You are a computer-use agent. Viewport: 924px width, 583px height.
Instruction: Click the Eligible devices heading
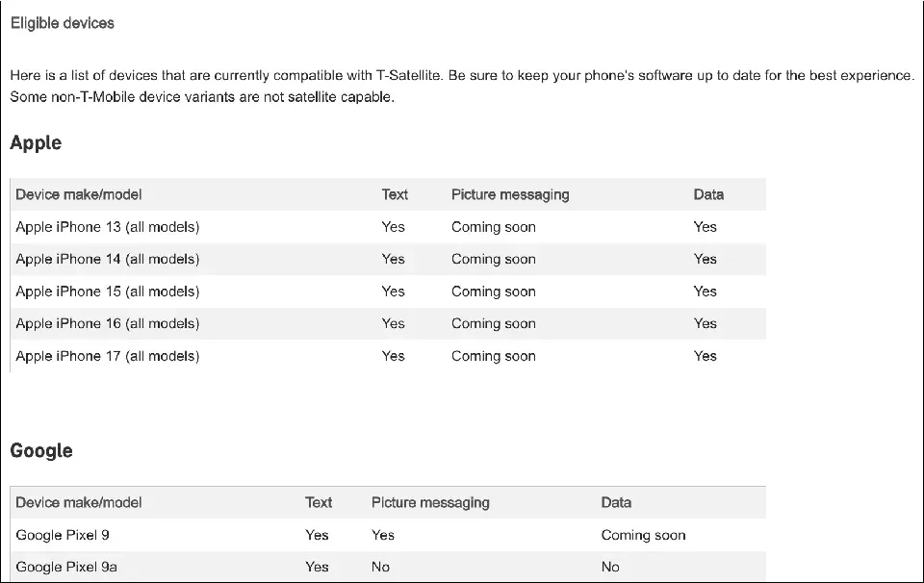coord(63,23)
